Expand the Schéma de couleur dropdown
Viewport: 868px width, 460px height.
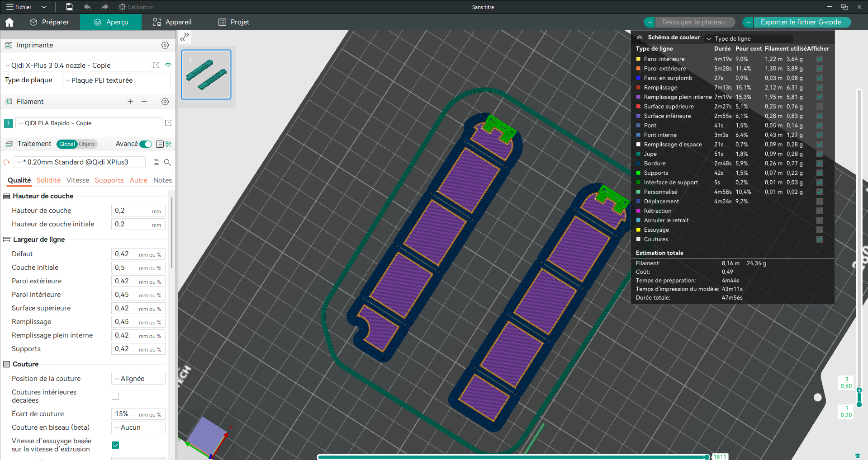click(x=749, y=39)
